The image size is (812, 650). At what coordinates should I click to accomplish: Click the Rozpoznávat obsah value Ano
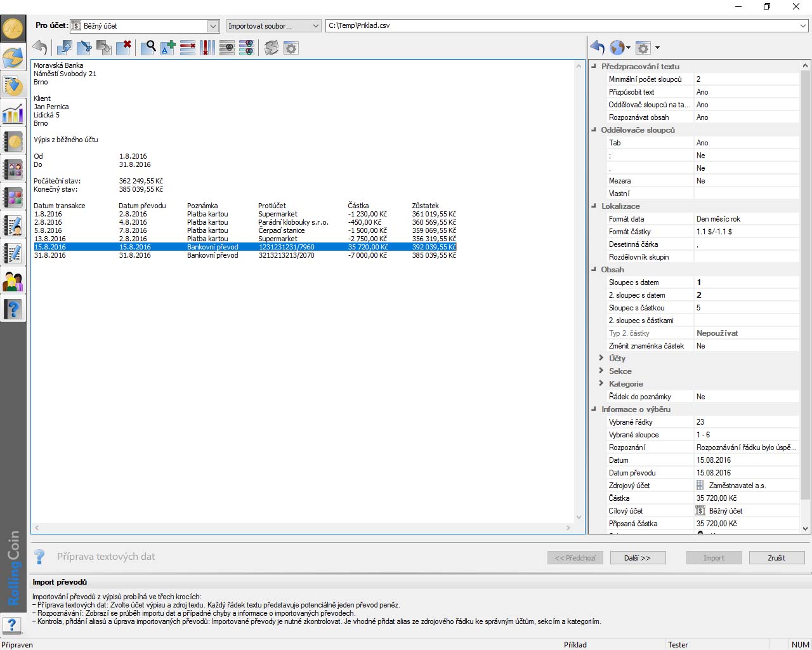[x=747, y=117]
